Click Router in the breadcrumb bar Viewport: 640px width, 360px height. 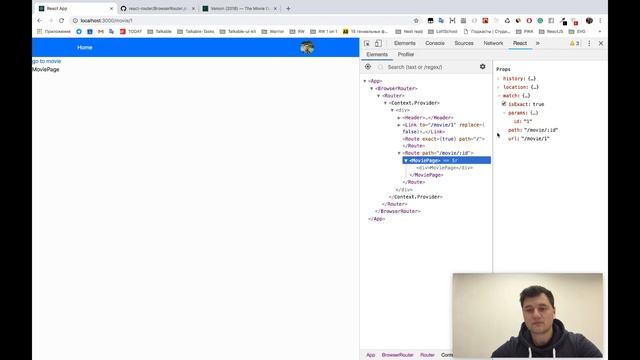coord(427,355)
